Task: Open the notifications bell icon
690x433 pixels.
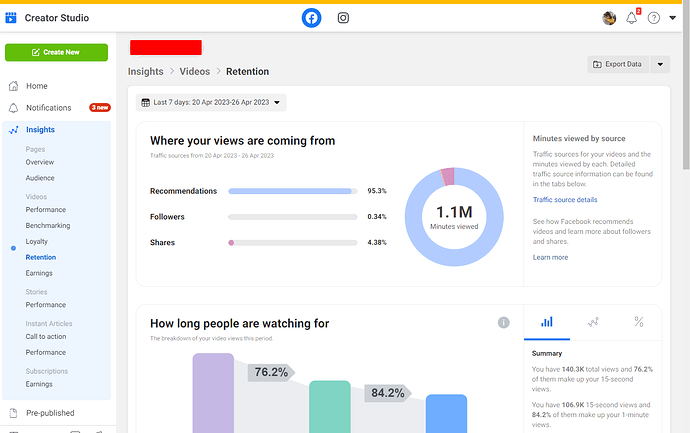Action: pos(631,18)
